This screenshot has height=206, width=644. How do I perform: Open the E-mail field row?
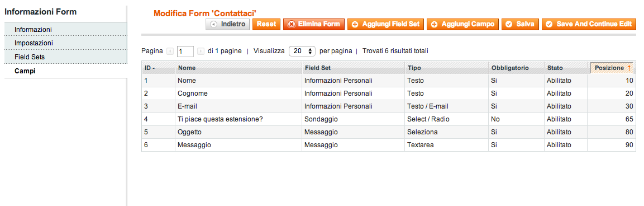pyautogui.click(x=389, y=106)
